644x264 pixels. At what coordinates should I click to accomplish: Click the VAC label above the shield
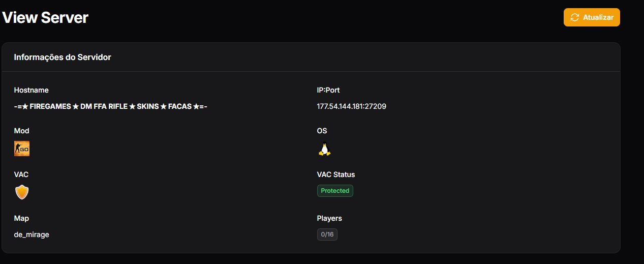[21, 174]
